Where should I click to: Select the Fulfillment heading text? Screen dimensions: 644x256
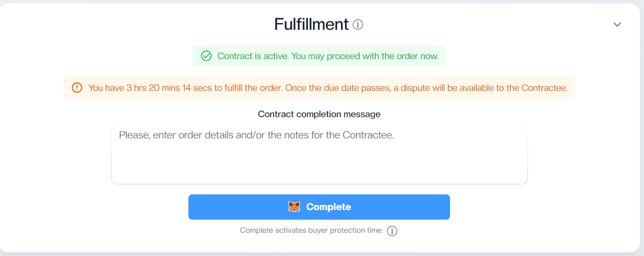point(312,24)
